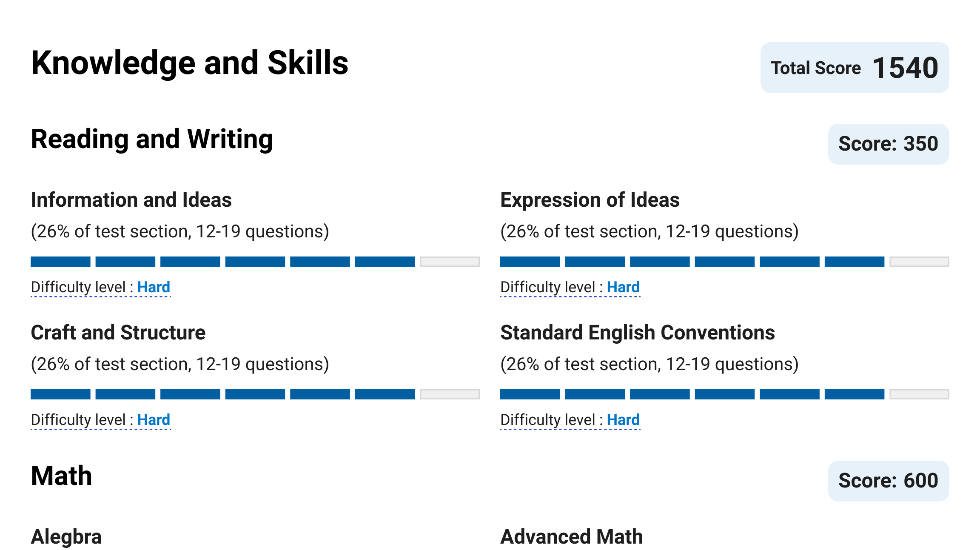This screenshot has height=550, width=980.
Task: Click the Expression of Ideas progress bar
Action: coord(724,262)
